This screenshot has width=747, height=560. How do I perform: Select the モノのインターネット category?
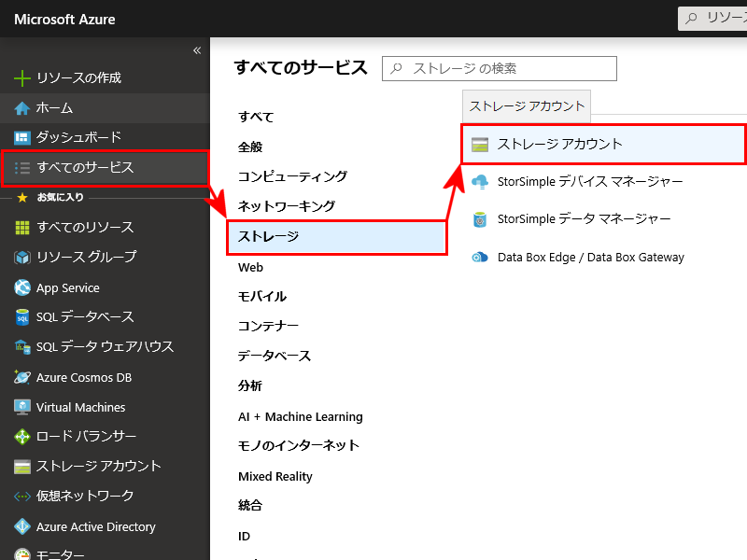299,446
